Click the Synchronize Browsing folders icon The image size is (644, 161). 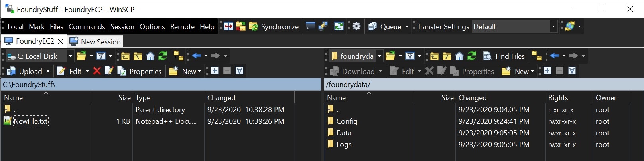(x=241, y=26)
